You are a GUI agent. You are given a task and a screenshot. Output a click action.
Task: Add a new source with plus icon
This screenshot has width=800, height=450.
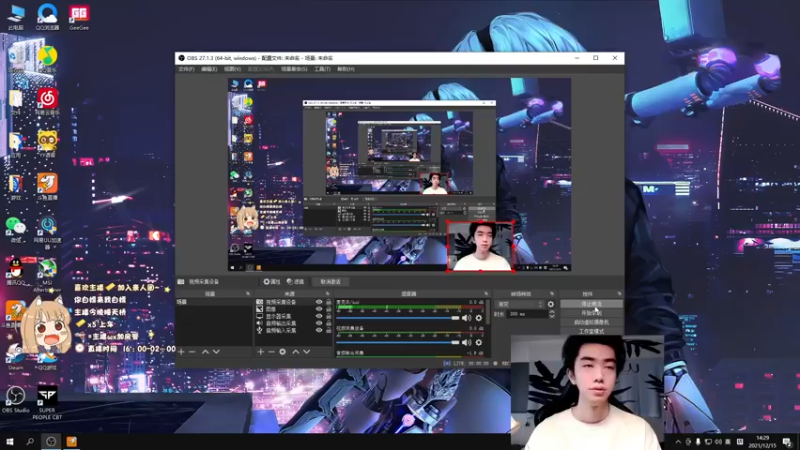(x=261, y=352)
